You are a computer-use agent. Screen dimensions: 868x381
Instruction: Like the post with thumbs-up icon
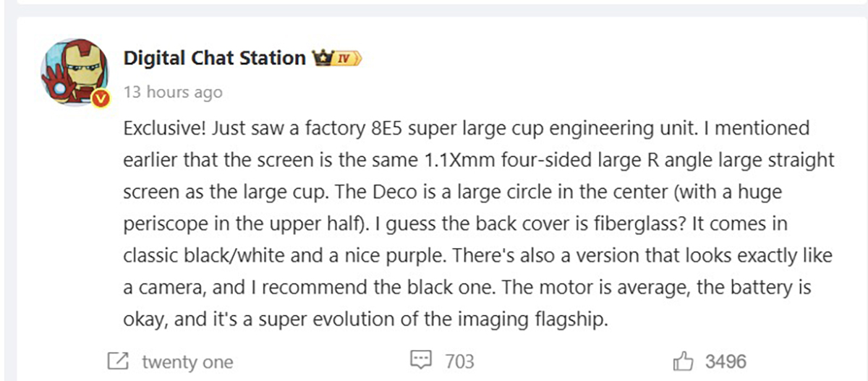click(684, 361)
